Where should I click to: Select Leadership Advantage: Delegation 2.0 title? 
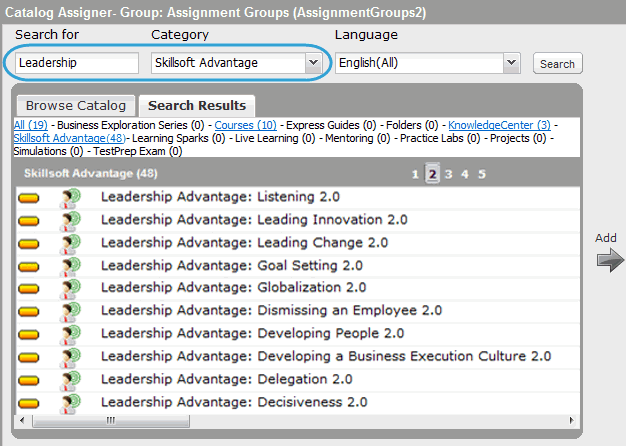[x=227, y=379]
